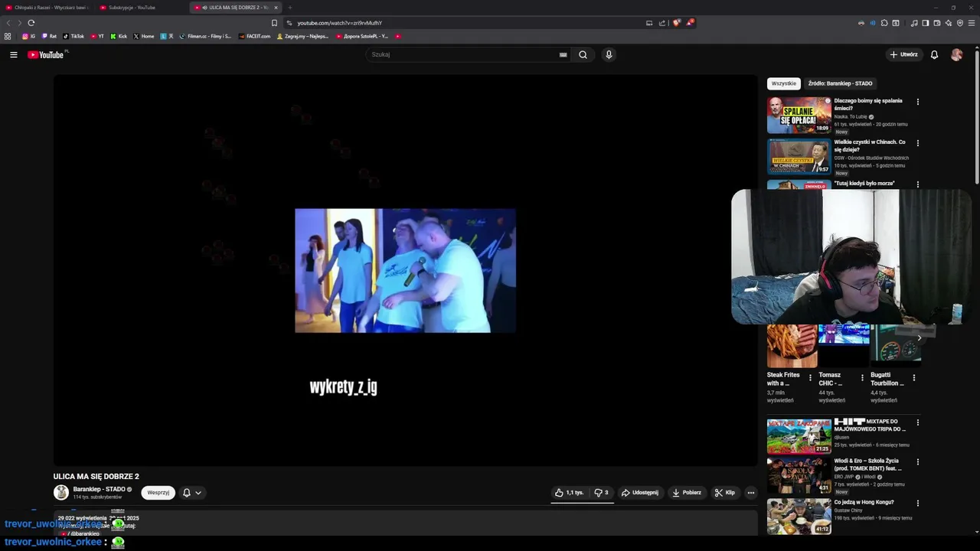
Task: Open the Brave Rewards triangle icon
Action: 690,23
